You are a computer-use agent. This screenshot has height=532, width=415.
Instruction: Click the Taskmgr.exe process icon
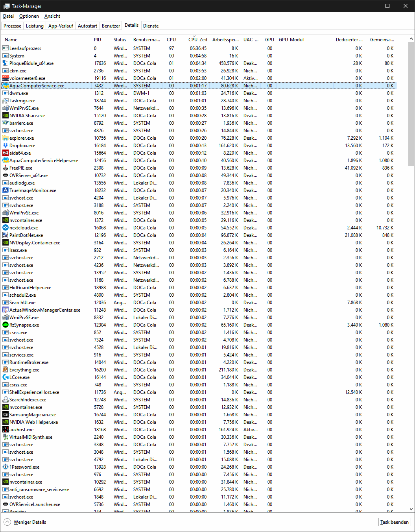6,101
